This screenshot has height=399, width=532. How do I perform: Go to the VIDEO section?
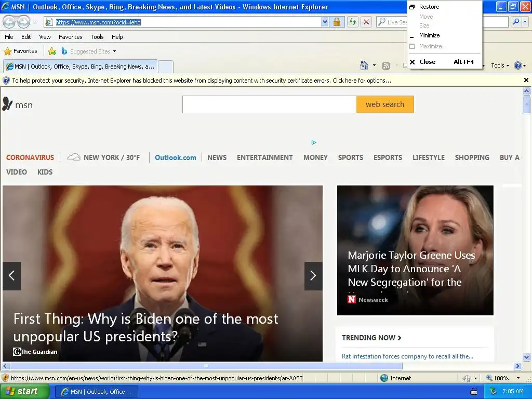pyautogui.click(x=16, y=172)
